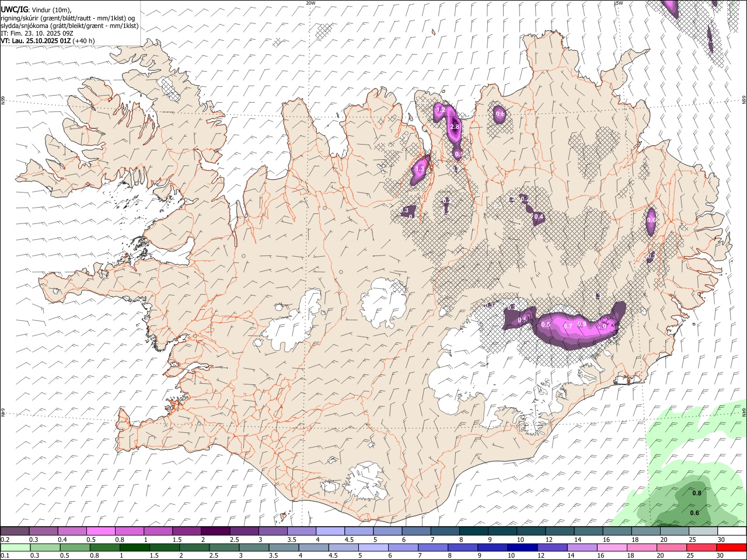
Task: Select the '15W' longitude label
Action: point(618,3)
